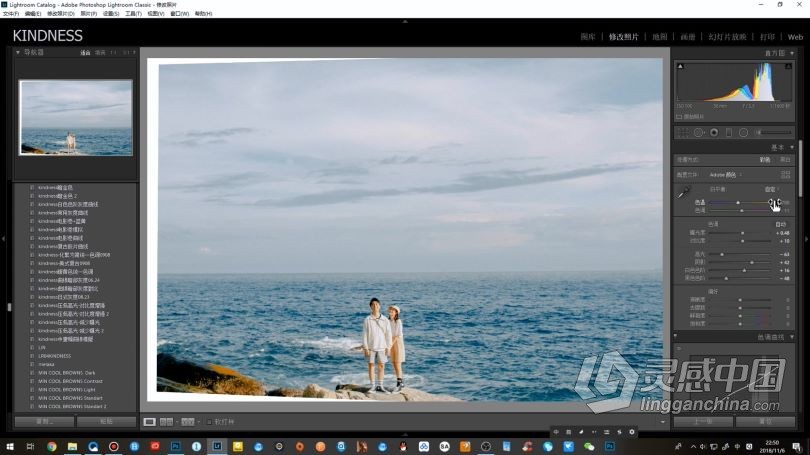Select the Graduated Filter tool
The image size is (810, 455).
728,132
